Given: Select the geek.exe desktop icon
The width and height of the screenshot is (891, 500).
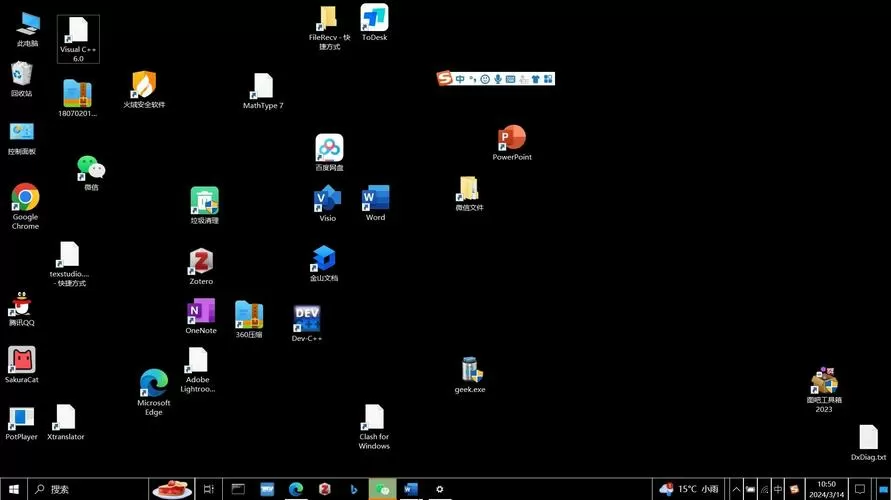Looking at the screenshot, I should click(x=470, y=375).
